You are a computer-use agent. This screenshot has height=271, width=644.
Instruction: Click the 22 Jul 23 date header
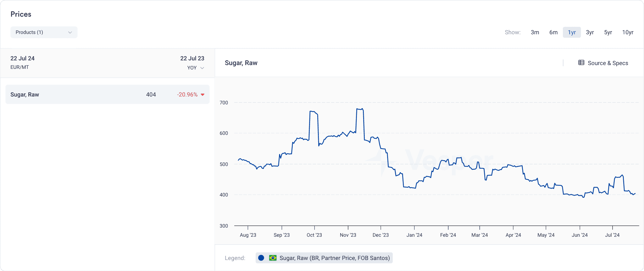(x=192, y=58)
